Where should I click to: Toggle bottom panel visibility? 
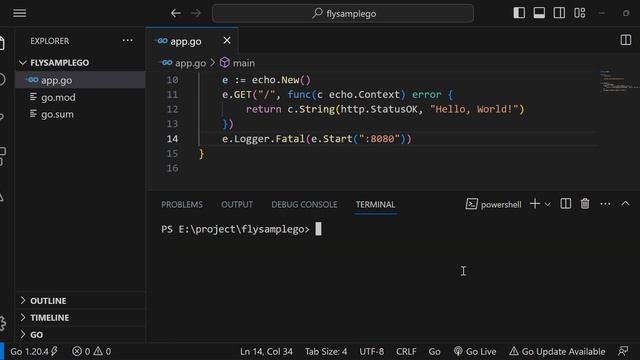click(539, 13)
